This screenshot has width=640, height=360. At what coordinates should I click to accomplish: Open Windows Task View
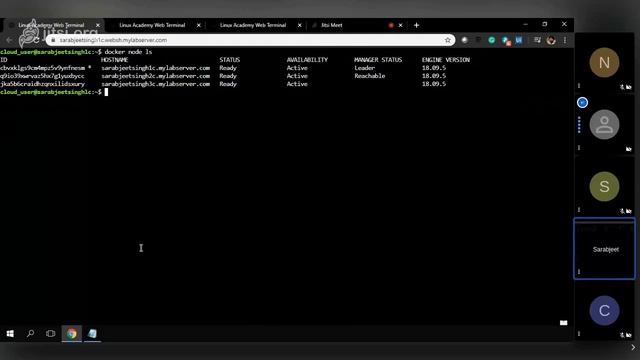point(51,333)
